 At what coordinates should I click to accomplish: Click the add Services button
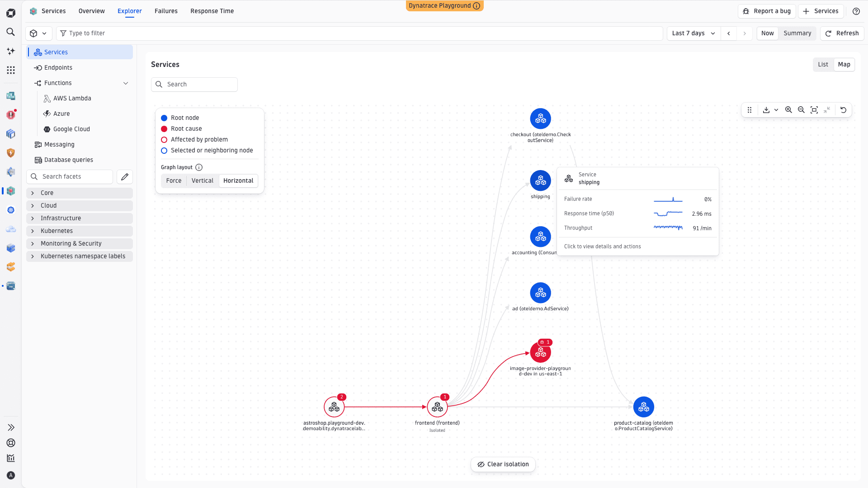pos(821,11)
